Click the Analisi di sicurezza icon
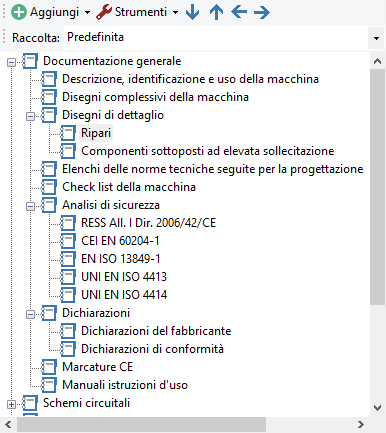 point(49,205)
